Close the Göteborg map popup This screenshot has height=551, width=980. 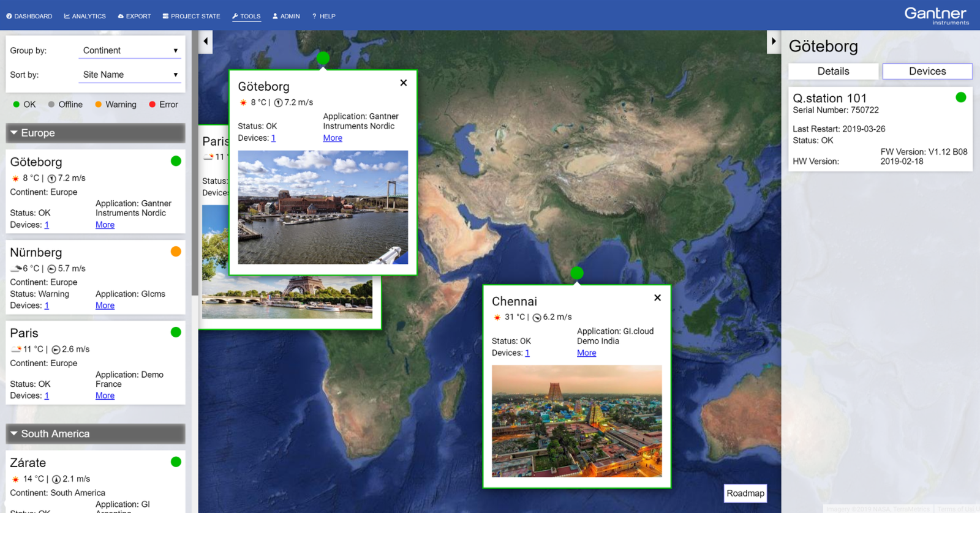tap(404, 83)
